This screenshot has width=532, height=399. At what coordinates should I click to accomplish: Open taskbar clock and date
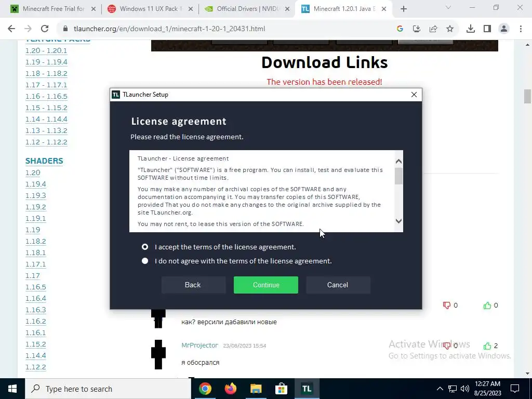point(487,389)
